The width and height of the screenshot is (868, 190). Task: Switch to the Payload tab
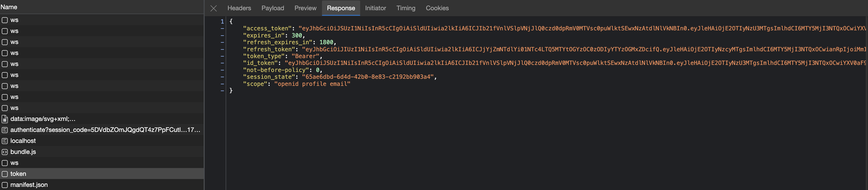coord(272,8)
